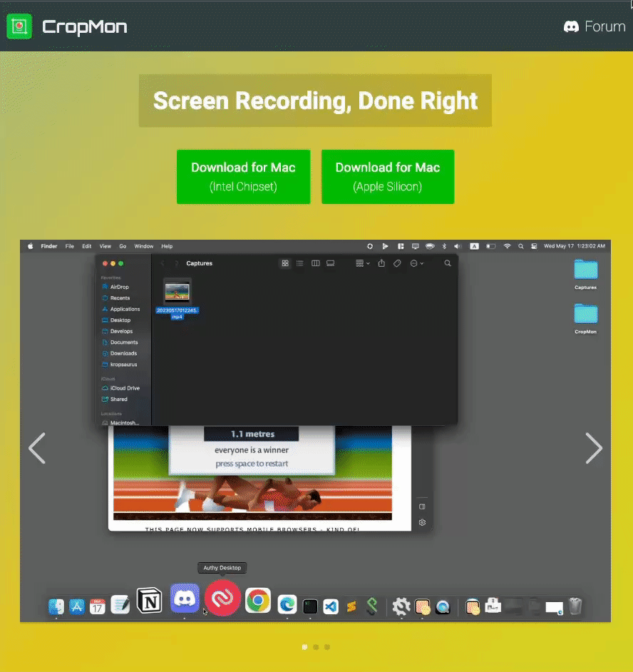
Task: Click the Screen Recording, Done Right heading
Action: point(315,101)
